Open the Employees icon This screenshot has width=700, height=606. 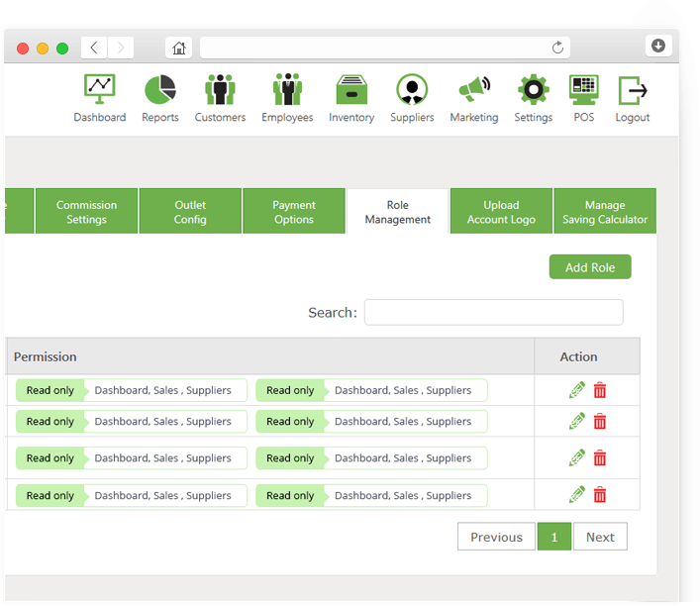click(x=287, y=89)
